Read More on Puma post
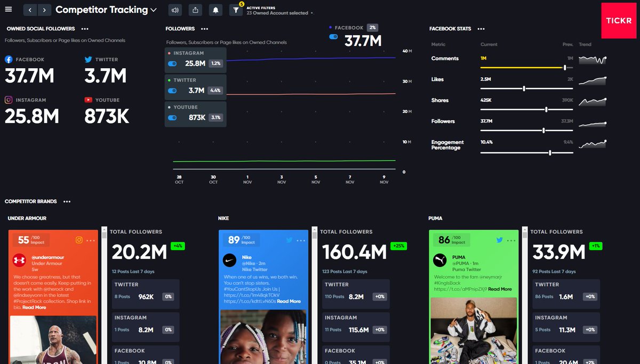The image size is (640, 364). [500, 289]
